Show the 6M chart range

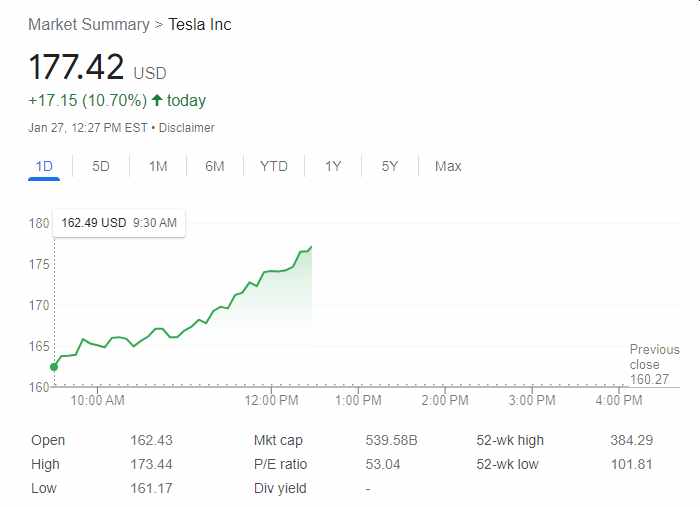click(215, 166)
